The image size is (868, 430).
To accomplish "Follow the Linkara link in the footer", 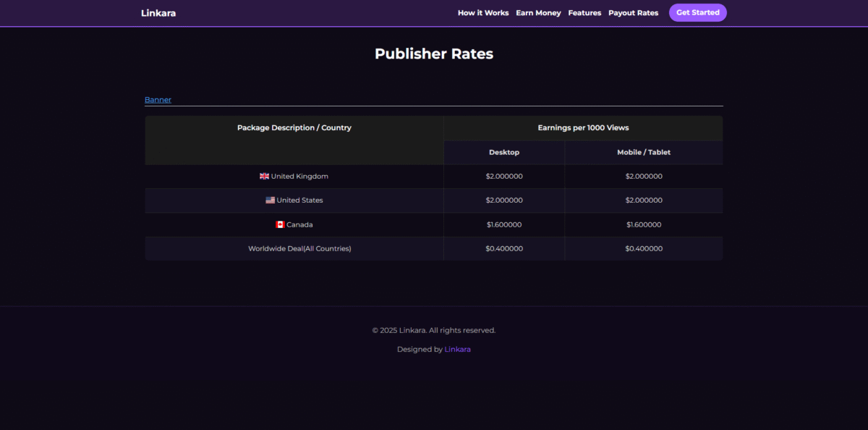I will tap(457, 349).
